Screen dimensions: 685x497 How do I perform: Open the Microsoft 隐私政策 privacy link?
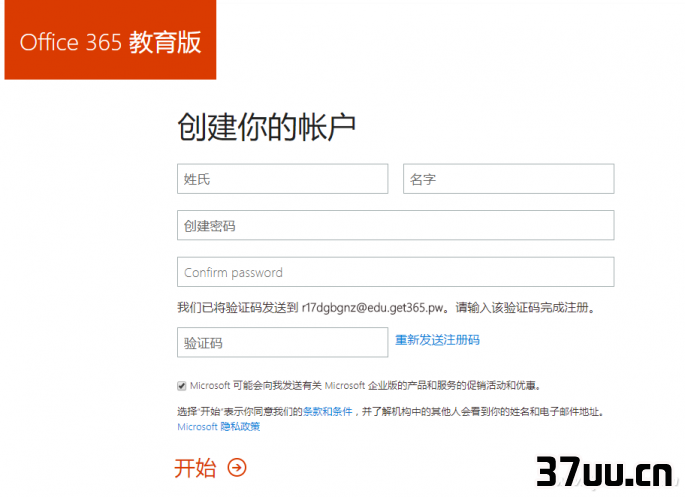click(218, 427)
